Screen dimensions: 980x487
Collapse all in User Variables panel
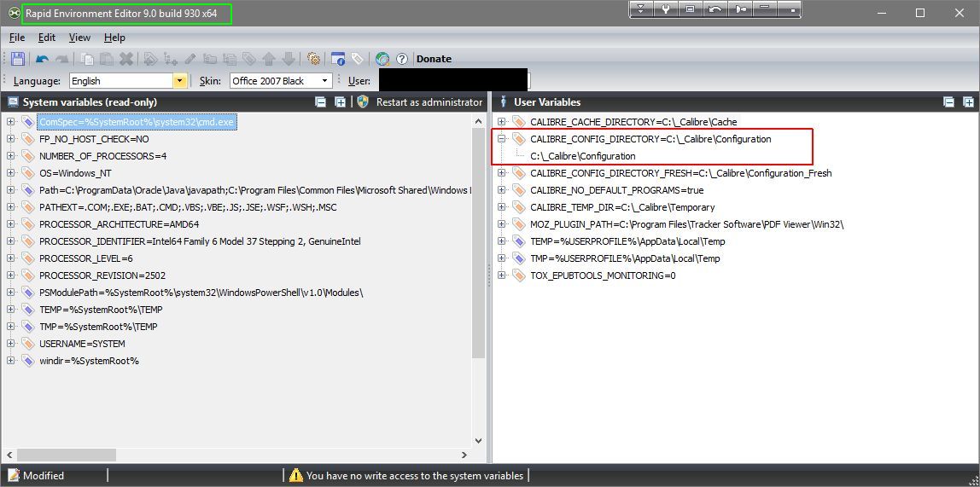click(x=948, y=101)
